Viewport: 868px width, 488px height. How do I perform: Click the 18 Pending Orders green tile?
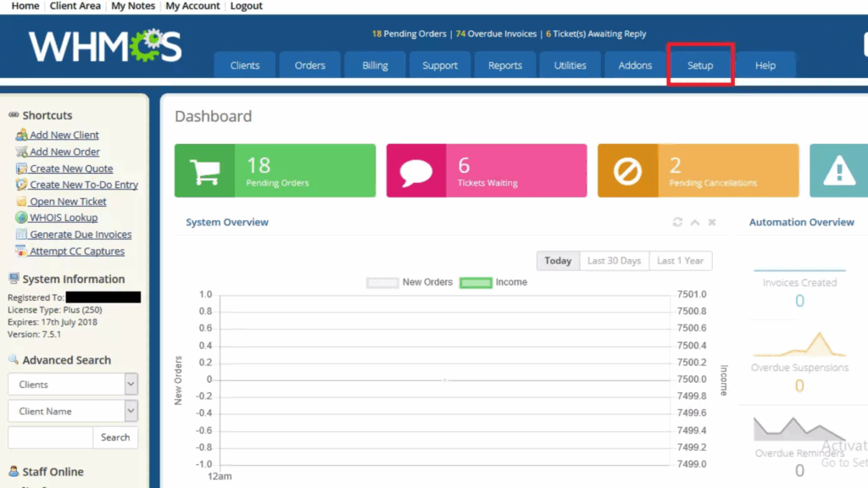[275, 170]
